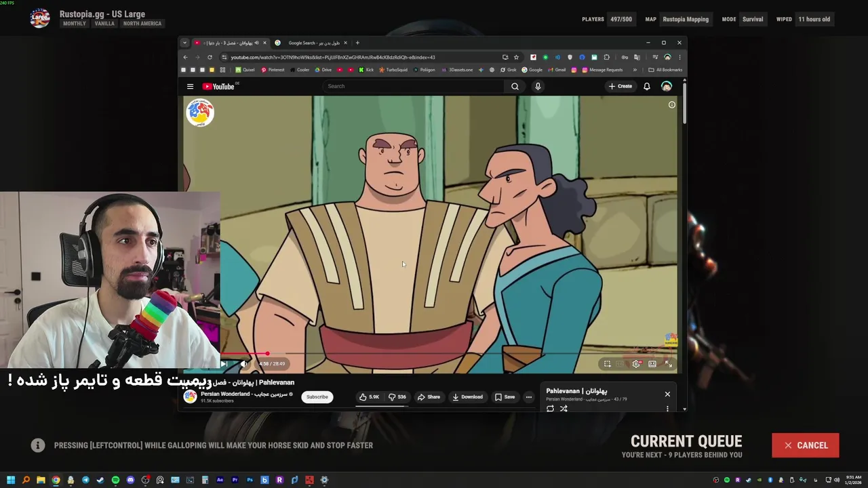Focus the YouTube search field
Screen dimensions: 868x488
pos(414,86)
